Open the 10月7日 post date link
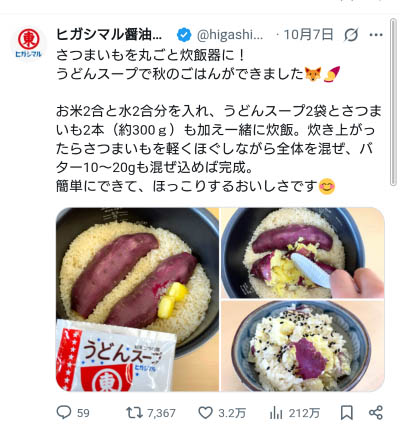Screen dimensions: 400x432 [308, 34]
